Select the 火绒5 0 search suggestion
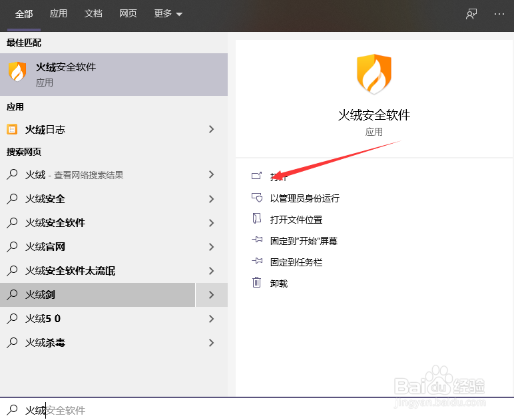 point(97,319)
